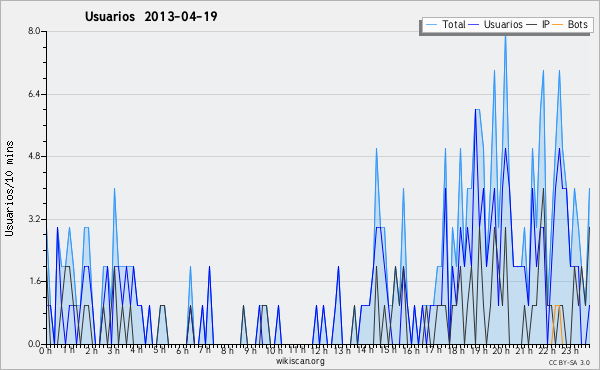Screen dimensions: 600x370
Task: Click the light blue Total legend line swatch
Action: point(431,25)
